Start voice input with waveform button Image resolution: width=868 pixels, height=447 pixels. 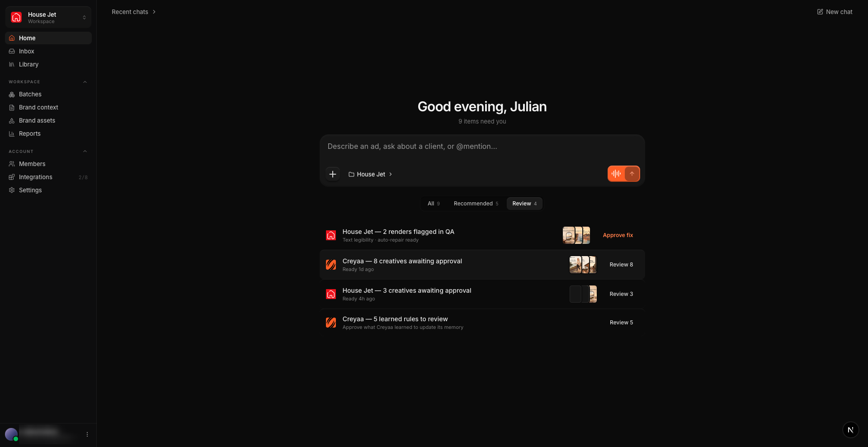tap(616, 174)
